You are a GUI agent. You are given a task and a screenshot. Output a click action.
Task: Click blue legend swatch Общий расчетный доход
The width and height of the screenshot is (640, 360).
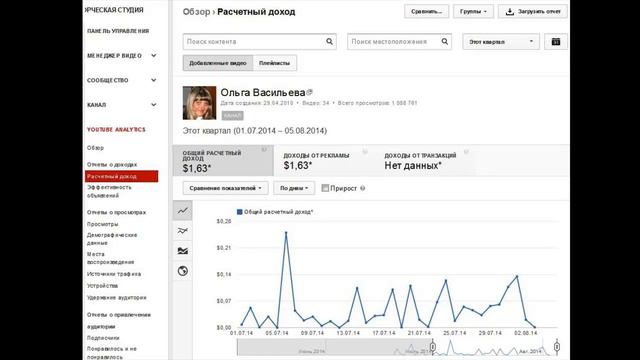[x=240, y=212]
